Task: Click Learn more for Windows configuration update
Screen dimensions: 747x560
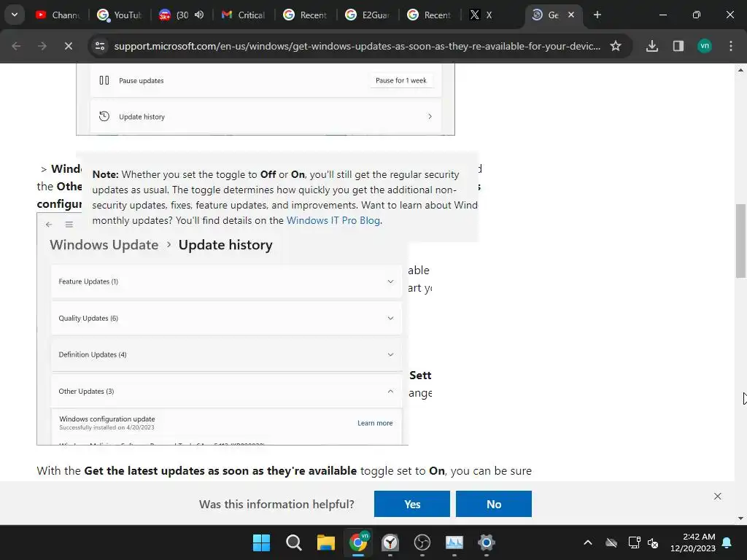Action: (x=375, y=423)
